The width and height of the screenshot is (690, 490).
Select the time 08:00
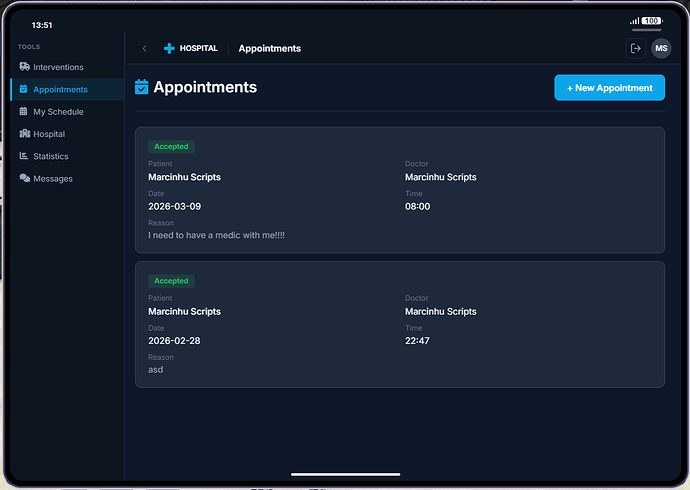pyautogui.click(x=418, y=206)
